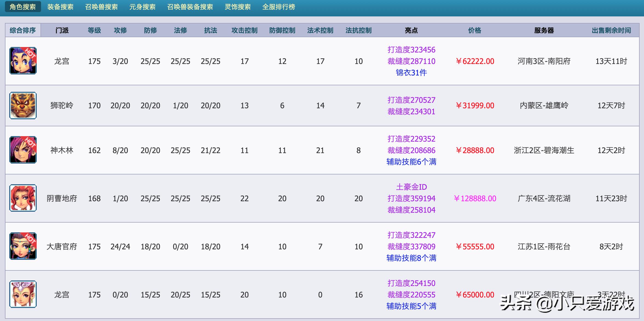This screenshot has width=644, height=321.
Task: Open the 召唤兽搜索 tab
Action: click(101, 7)
